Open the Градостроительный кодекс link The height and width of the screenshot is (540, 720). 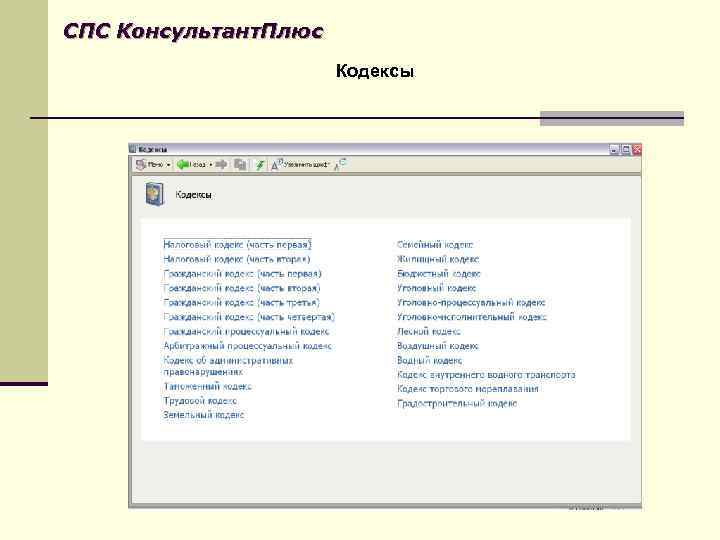(457, 404)
